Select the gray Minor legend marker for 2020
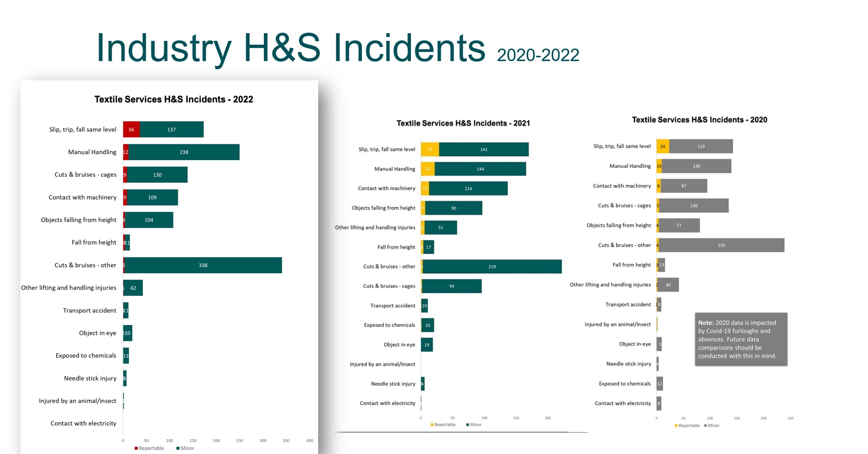This screenshot has width=868, height=454. (x=705, y=425)
